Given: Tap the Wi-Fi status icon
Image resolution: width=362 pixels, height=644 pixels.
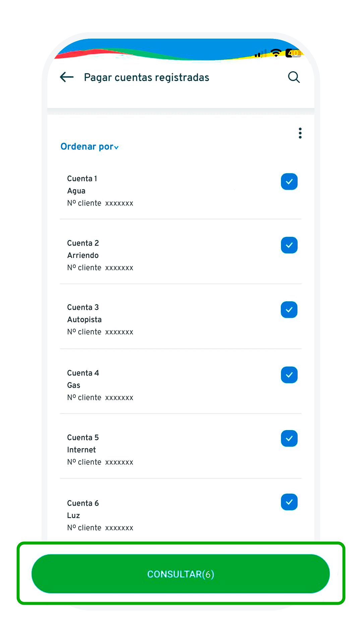Looking at the screenshot, I should [276, 53].
